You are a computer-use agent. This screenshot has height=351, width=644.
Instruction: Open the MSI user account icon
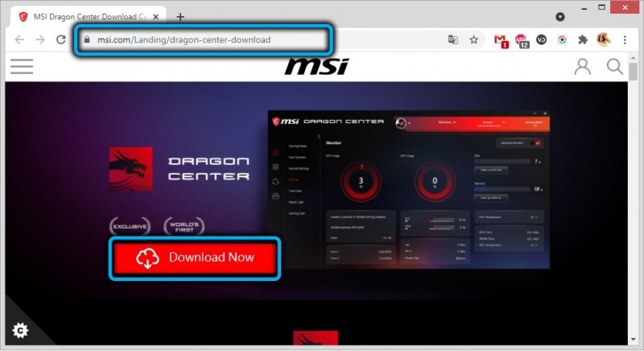coord(582,66)
